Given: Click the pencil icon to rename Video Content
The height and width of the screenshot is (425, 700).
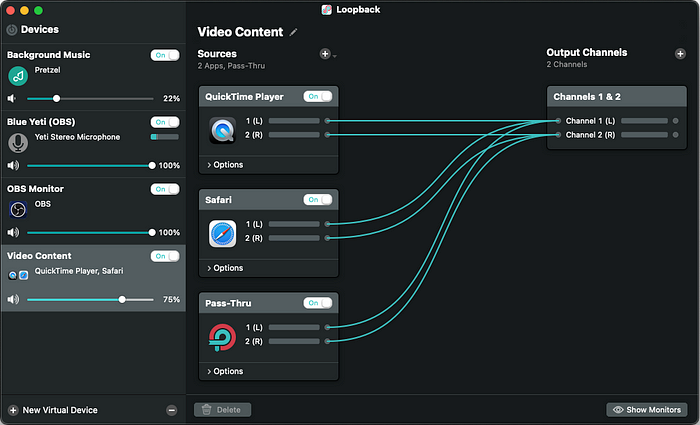Looking at the screenshot, I should point(293,32).
